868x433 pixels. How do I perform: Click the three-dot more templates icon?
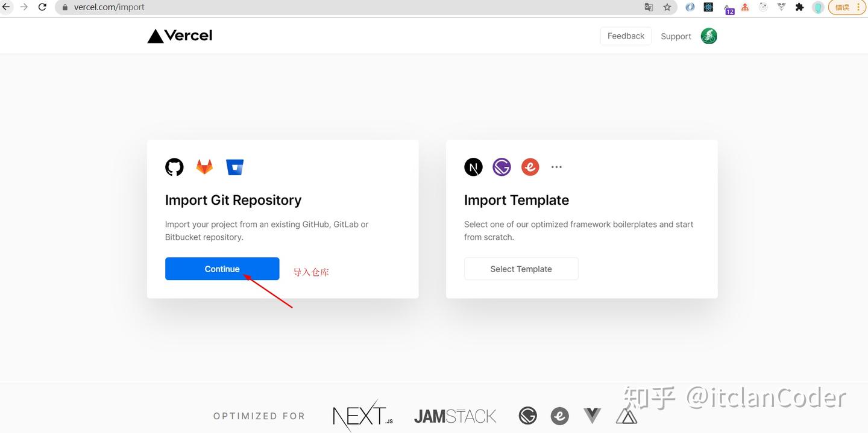coord(556,167)
